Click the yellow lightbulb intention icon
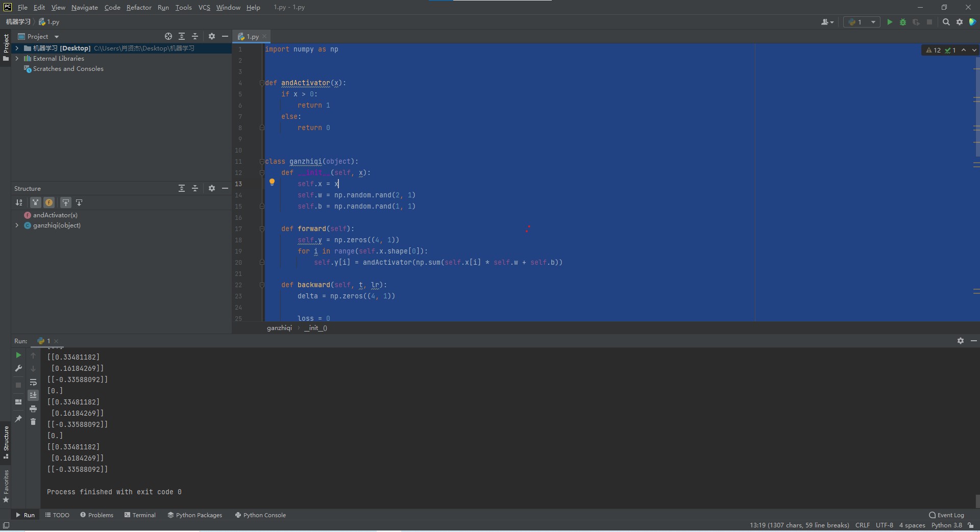Viewport: 980px width, 532px height. tap(272, 183)
